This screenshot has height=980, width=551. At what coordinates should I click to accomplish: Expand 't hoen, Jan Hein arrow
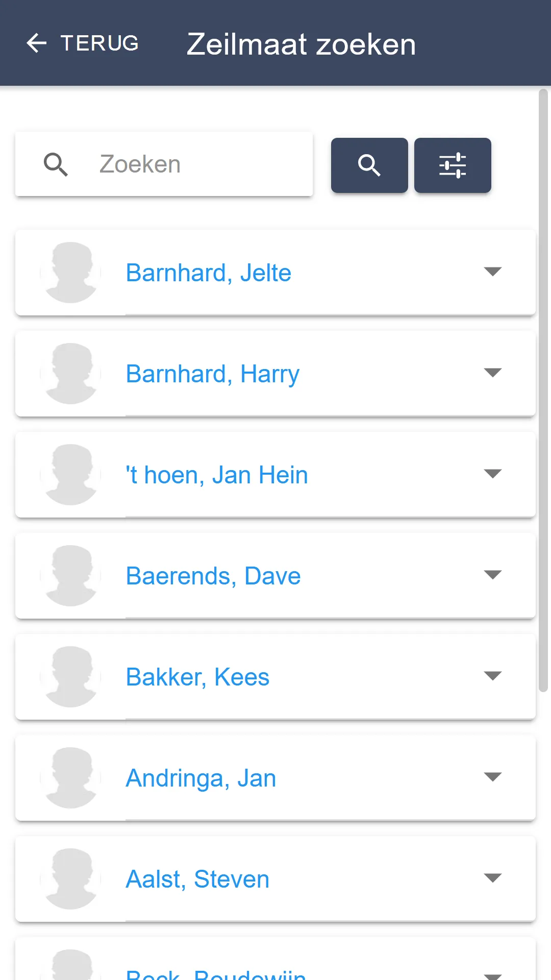coord(493,474)
